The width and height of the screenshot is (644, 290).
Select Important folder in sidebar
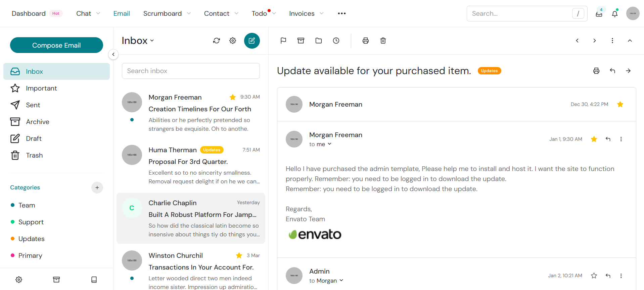56,88
